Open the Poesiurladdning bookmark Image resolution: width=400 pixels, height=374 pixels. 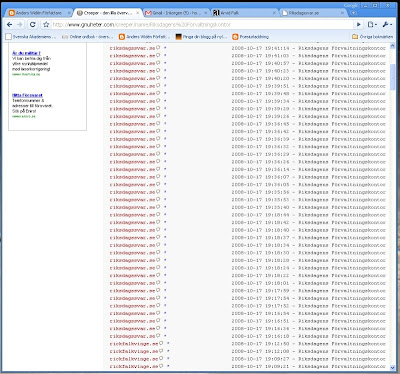[x=250, y=37]
